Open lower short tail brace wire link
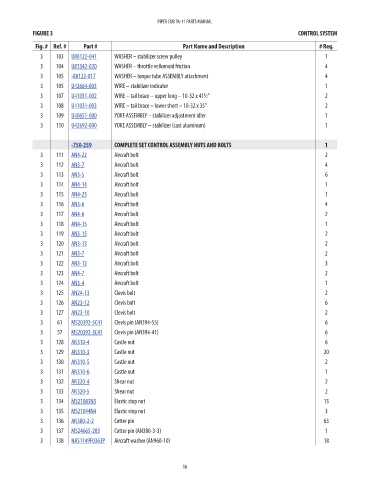 84,106
